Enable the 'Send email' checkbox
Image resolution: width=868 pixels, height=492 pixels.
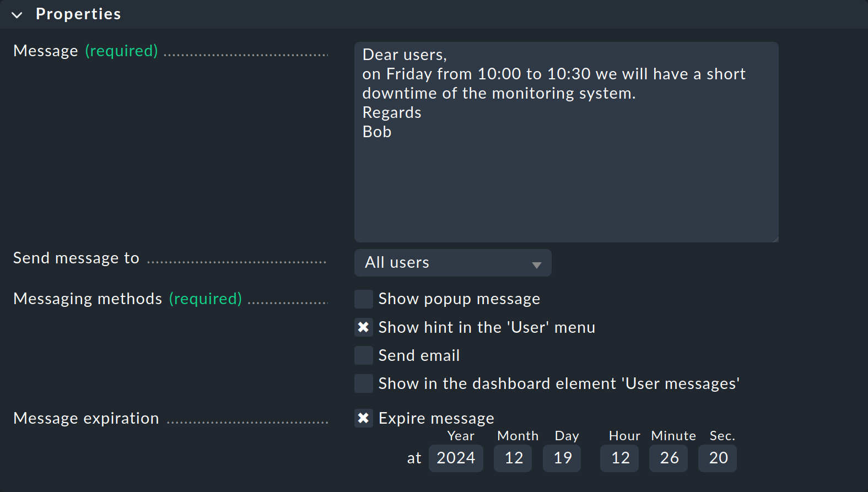coord(363,355)
